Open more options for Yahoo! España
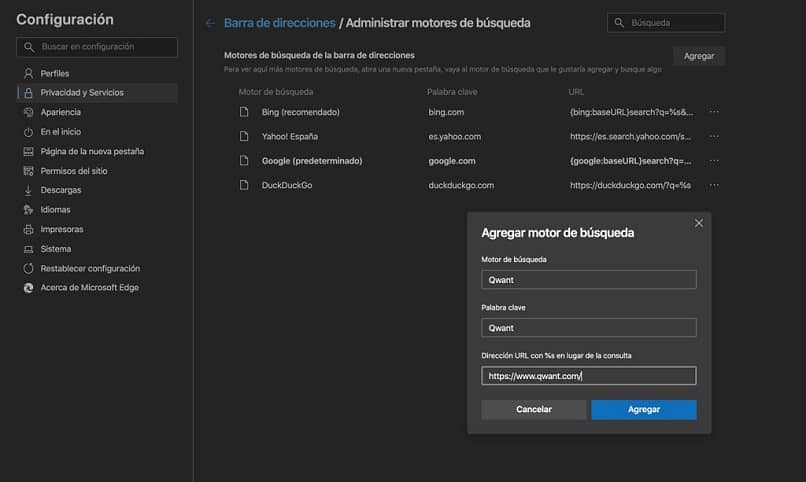 pyautogui.click(x=714, y=136)
